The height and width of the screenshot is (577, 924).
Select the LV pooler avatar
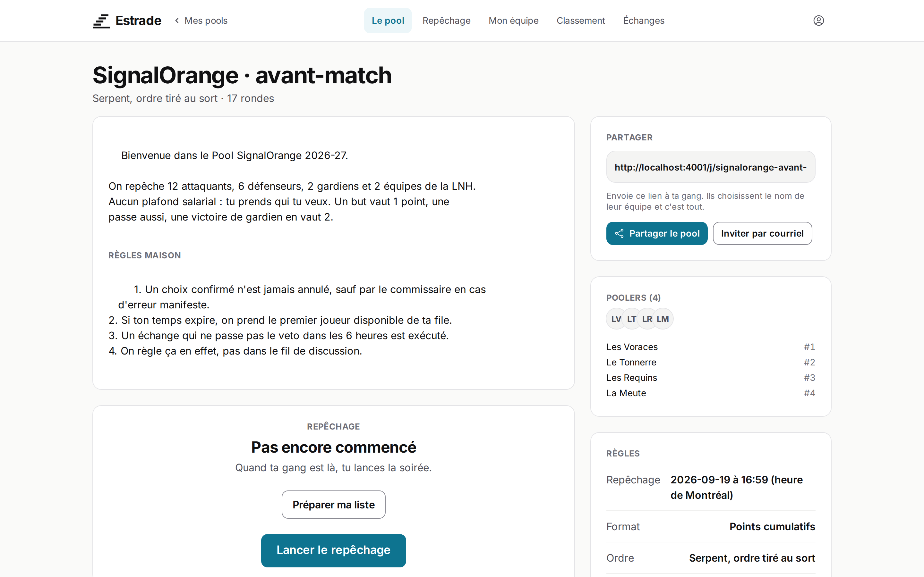click(615, 319)
